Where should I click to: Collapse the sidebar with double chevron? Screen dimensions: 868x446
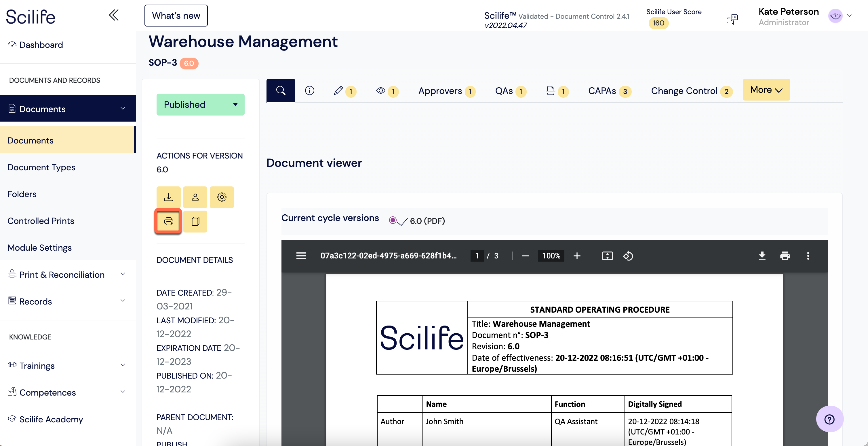click(x=114, y=15)
